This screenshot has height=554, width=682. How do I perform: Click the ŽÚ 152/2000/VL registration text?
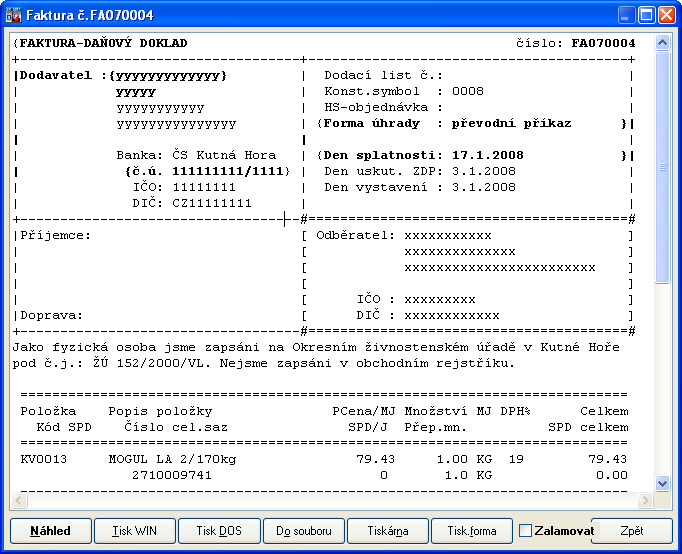pos(152,364)
